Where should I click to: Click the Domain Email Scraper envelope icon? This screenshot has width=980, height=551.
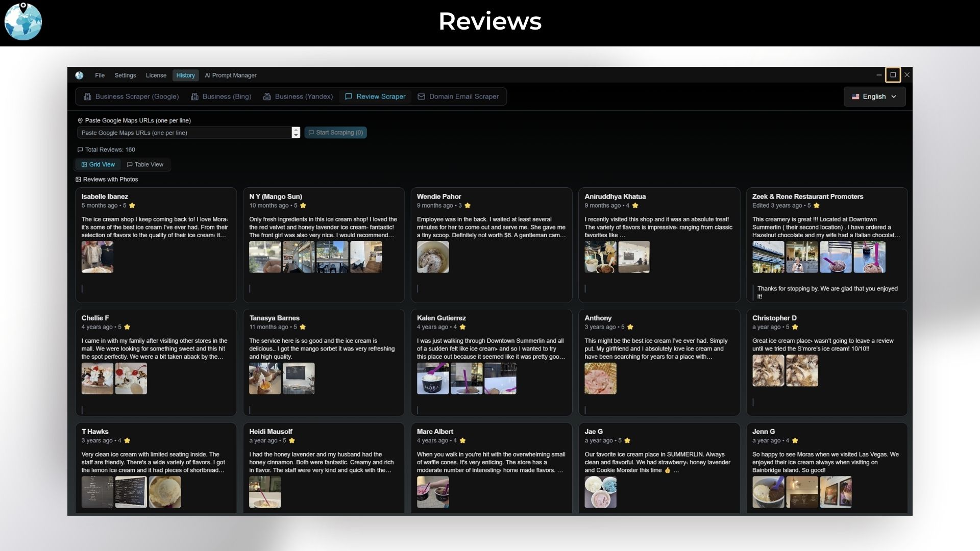coord(422,96)
